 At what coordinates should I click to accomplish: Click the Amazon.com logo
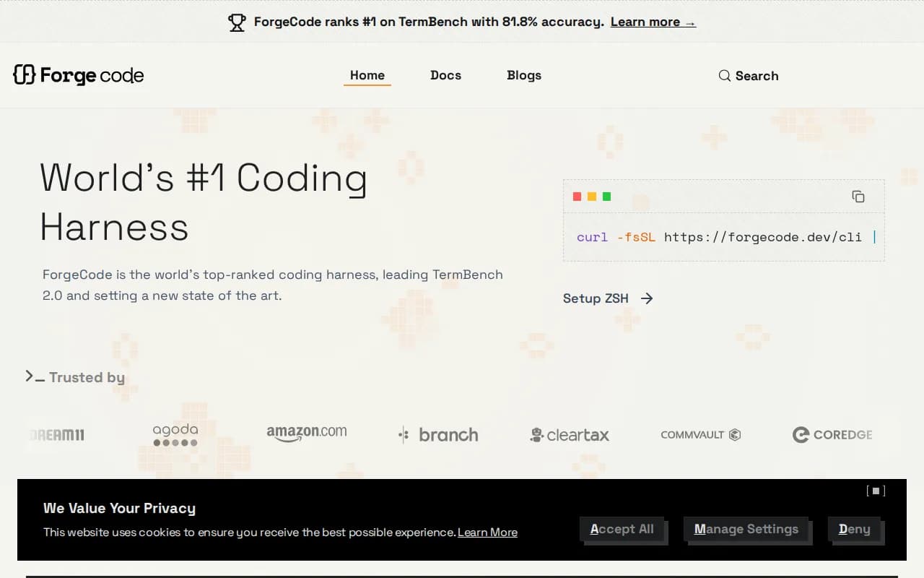tap(307, 433)
